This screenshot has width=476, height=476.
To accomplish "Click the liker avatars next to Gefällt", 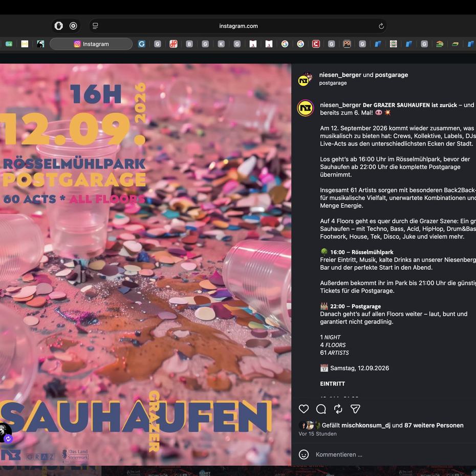I will pos(309,425).
